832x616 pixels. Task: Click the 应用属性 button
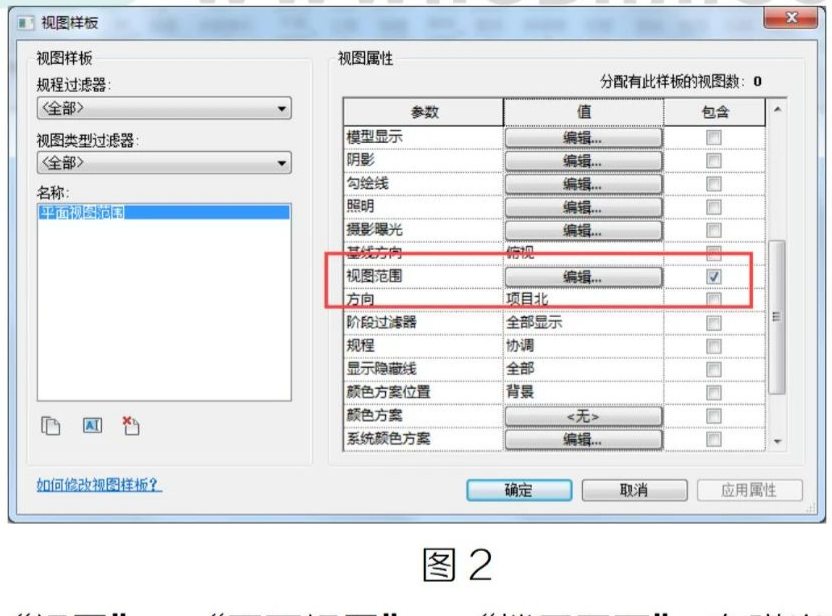click(749, 490)
